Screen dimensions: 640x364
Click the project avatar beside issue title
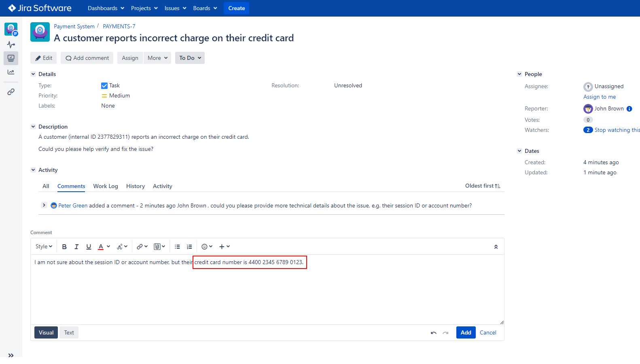tap(40, 32)
